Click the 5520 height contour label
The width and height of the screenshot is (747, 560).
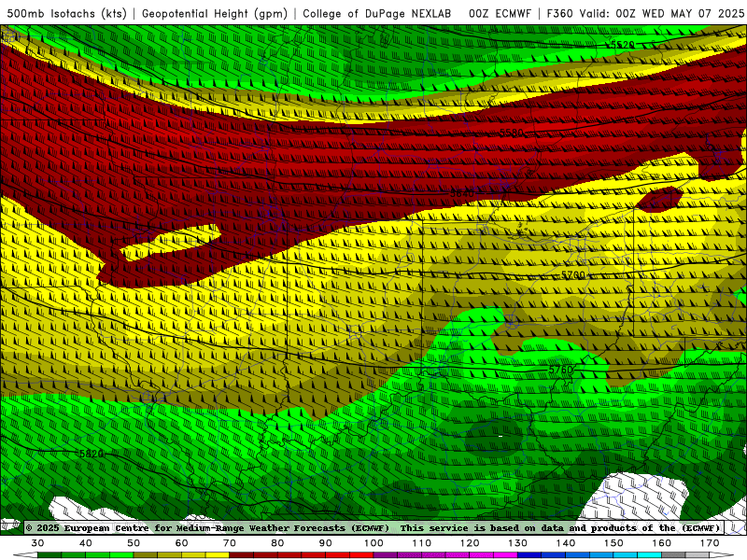(623, 45)
